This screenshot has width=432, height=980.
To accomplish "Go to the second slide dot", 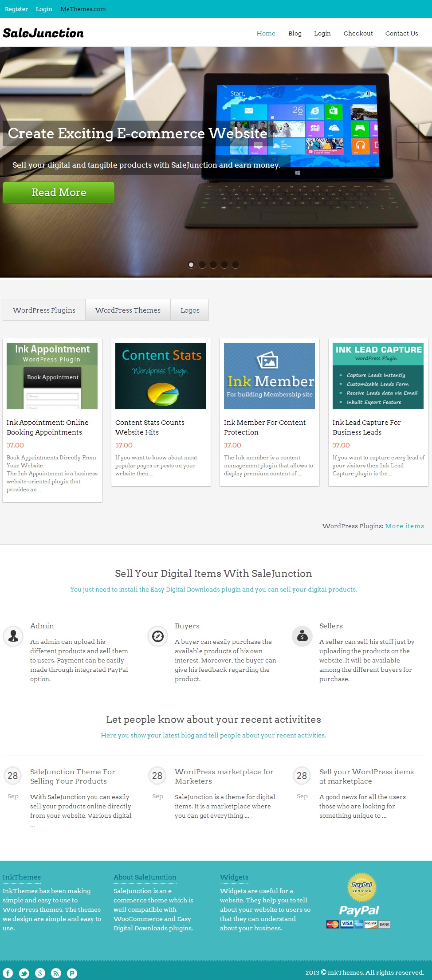I will click(x=202, y=265).
